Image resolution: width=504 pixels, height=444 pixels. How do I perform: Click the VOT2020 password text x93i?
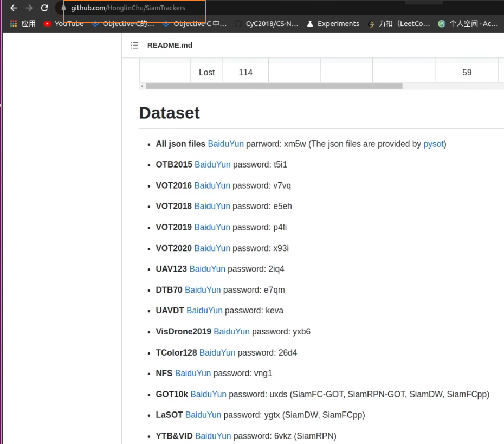tap(281, 248)
